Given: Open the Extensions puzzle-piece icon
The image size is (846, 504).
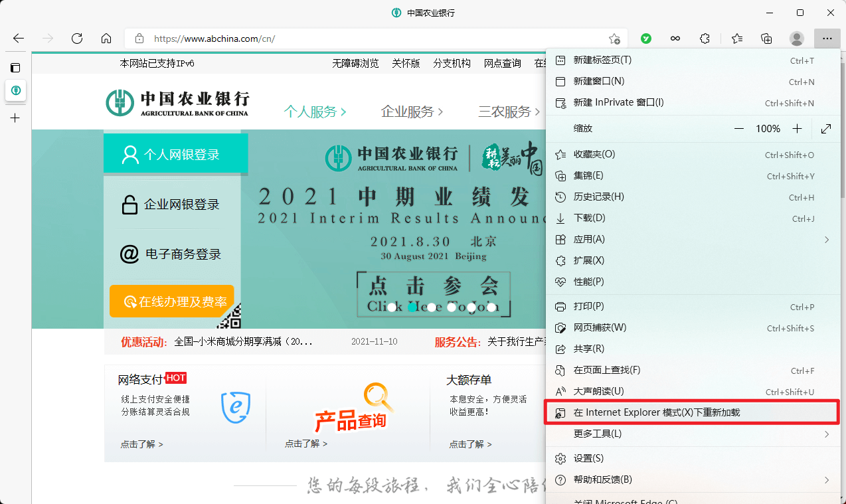Looking at the screenshot, I should pyautogui.click(x=705, y=39).
